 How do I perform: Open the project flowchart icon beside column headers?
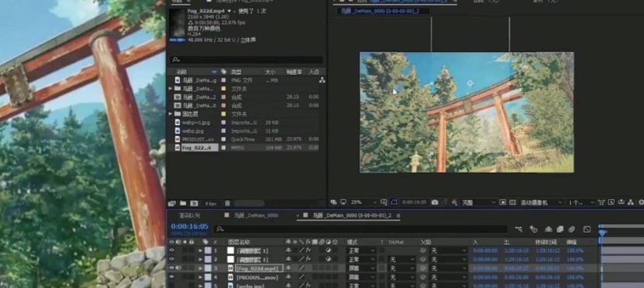coord(322,80)
